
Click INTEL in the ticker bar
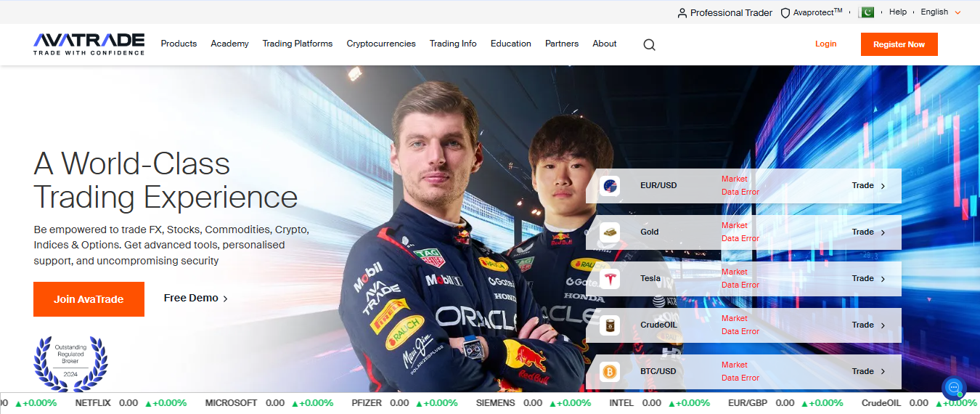coord(621,403)
